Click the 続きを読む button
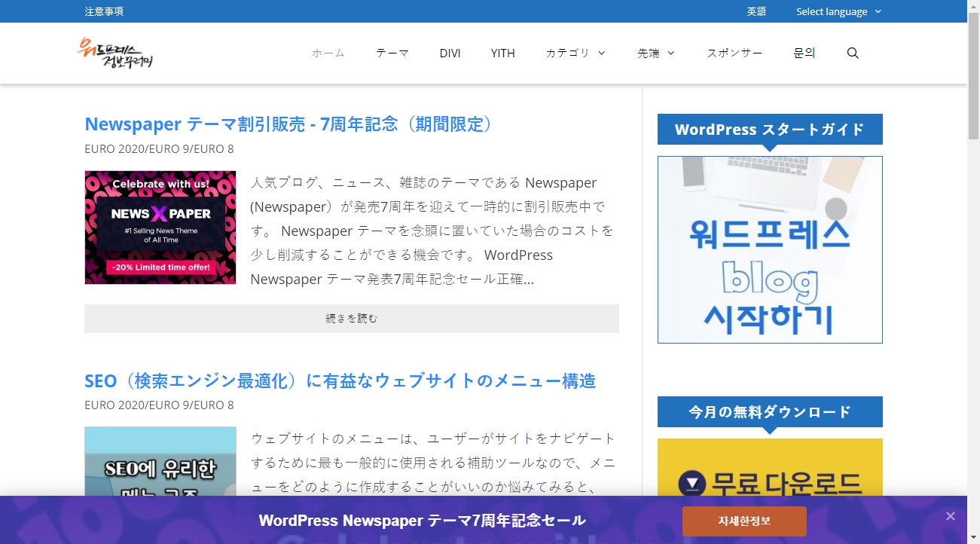 pos(352,319)
